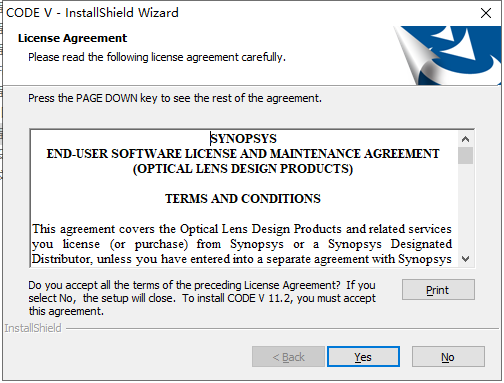This screenshot has width=504, height=383.
Task: Click the InstallShield page-curl logo graphic
Action: click(448, 55)
